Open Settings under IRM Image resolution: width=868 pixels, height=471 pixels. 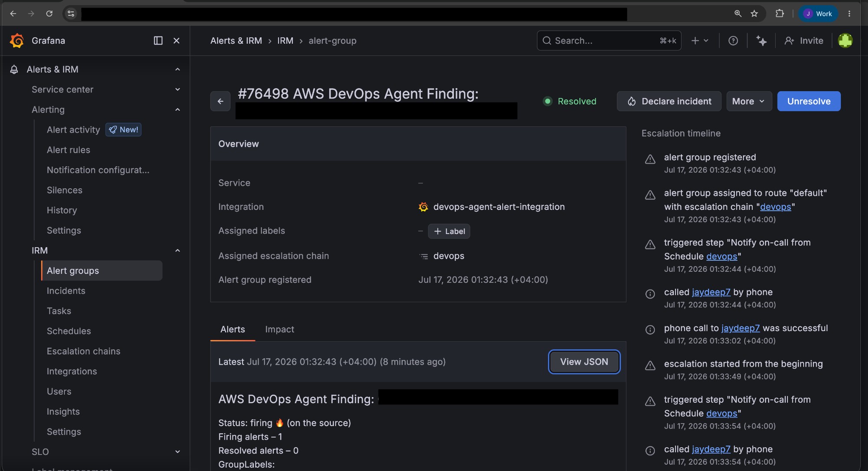[64, 432]
